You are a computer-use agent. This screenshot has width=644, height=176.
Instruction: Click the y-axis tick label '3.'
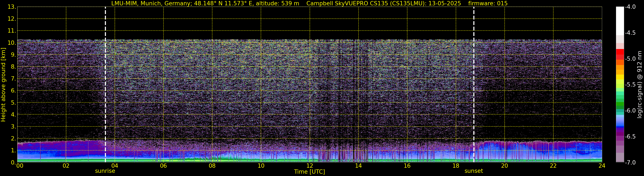pos(13,127)
